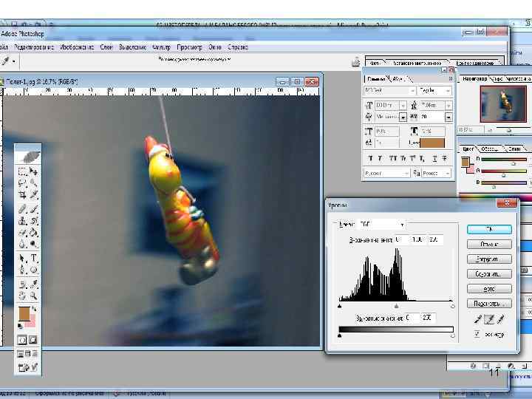This screenshot has height=399, width=532.
Task: Open the Фильтр menu
Action: 161,47
